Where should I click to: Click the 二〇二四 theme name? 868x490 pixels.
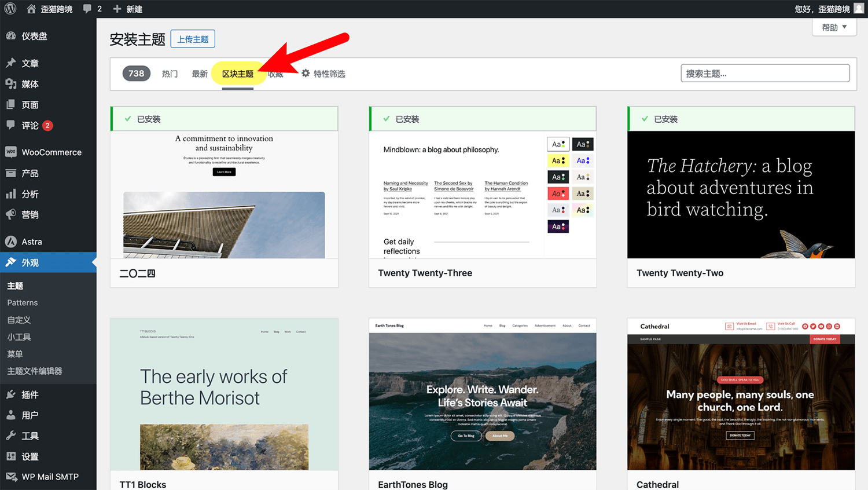(x=138, y=273)
